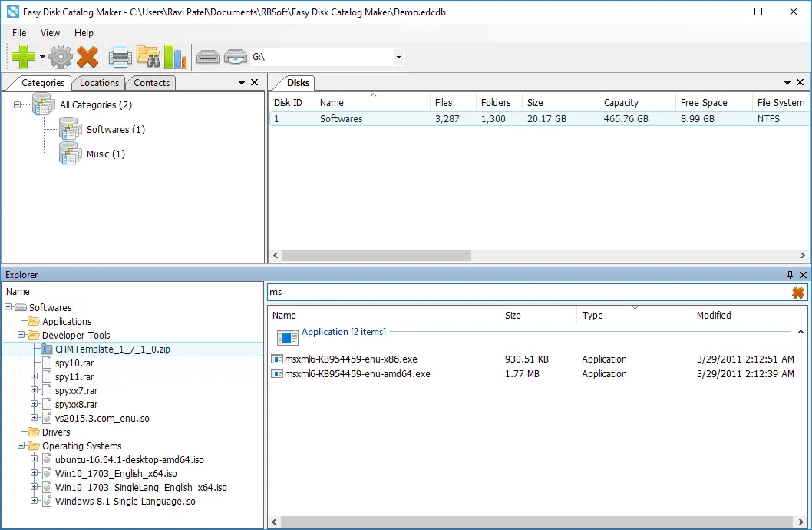Open the Categories panel dropdown arrow

[x=241, y=83]
